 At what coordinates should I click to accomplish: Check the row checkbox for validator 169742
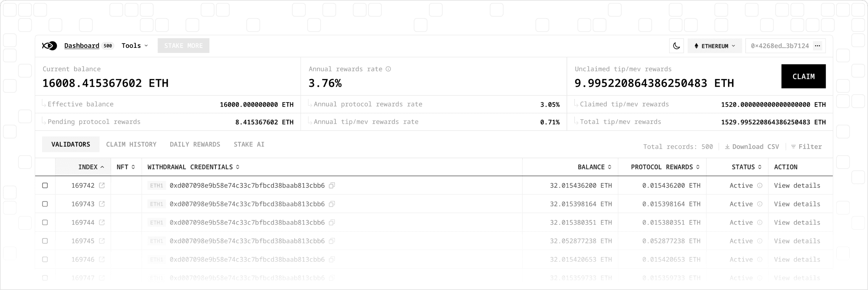(x=45, y=185)
